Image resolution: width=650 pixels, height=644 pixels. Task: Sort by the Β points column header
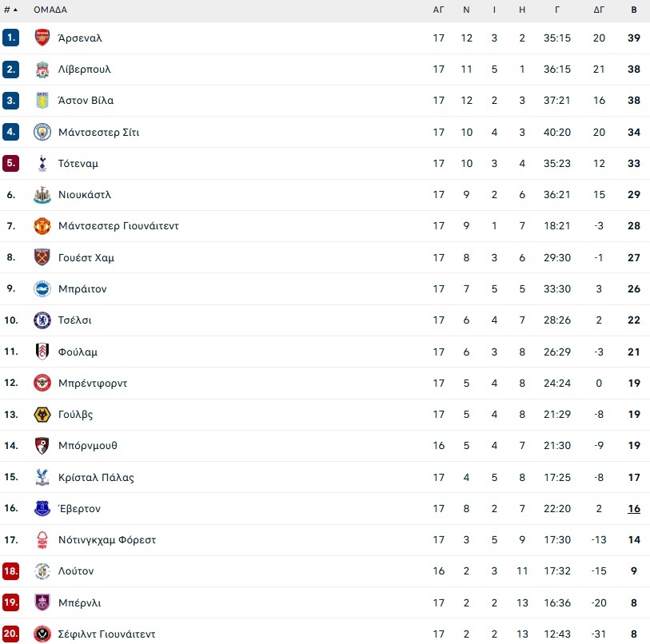tap(634, 10)
